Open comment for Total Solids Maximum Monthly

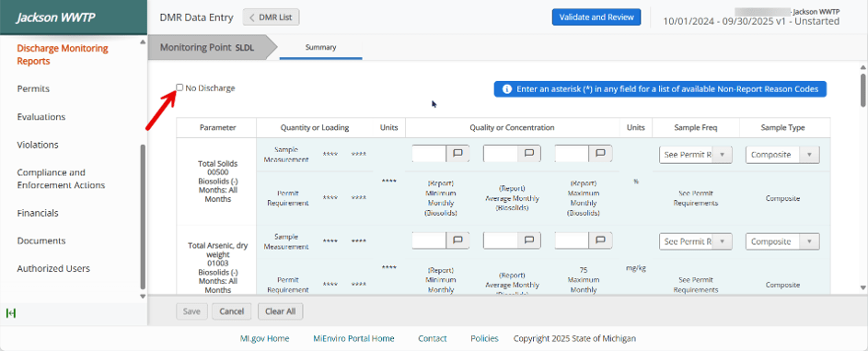coord(601,154)
